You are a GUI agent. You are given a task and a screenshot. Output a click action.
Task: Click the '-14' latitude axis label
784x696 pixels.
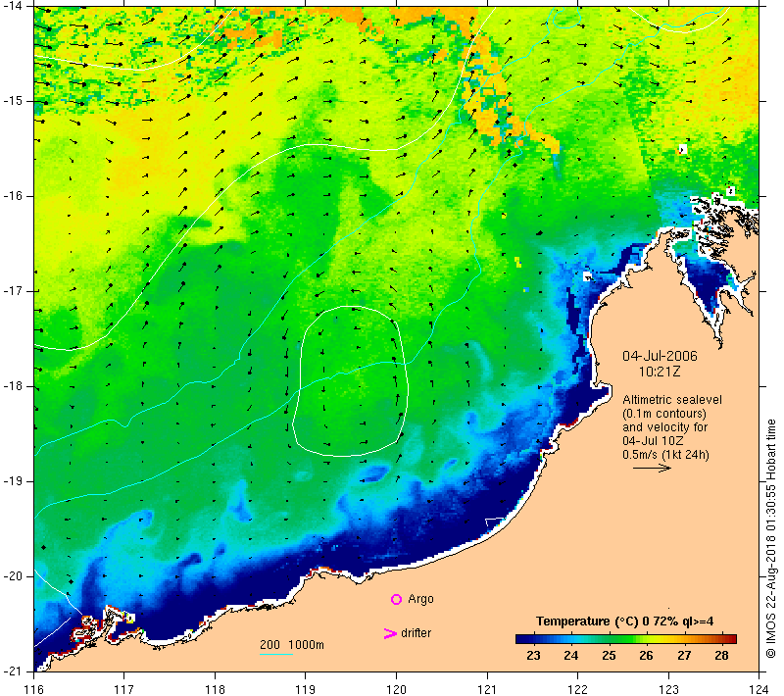pos(13,6)
